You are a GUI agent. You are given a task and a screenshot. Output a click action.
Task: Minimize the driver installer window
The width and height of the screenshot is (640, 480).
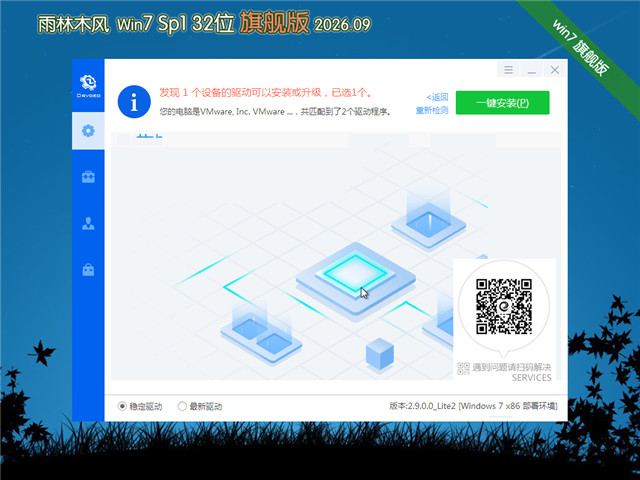(531, 70)
